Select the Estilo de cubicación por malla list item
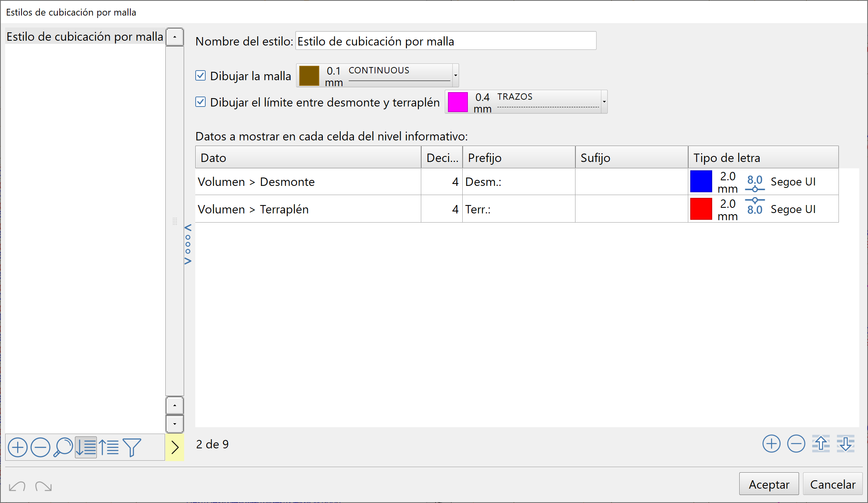The height and width of the screenshot is (503, 868). [x=84, y=36]
